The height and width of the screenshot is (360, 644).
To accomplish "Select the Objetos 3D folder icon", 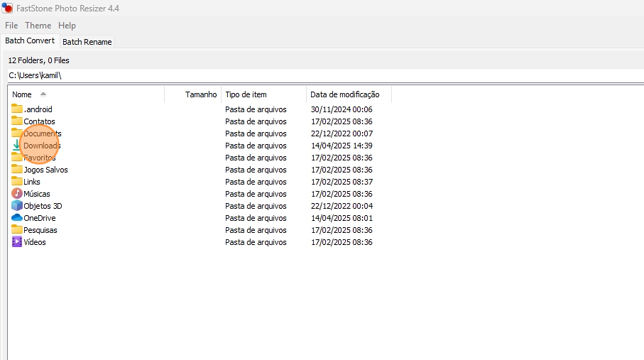I will point(17,206).
